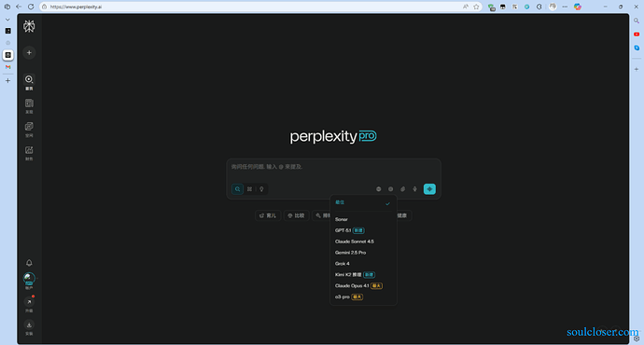The height and width of the screenshot is (345, 644).
Task: Choose Claude Opus 4.1 from the model list
Action: click(x=363, y=286)
